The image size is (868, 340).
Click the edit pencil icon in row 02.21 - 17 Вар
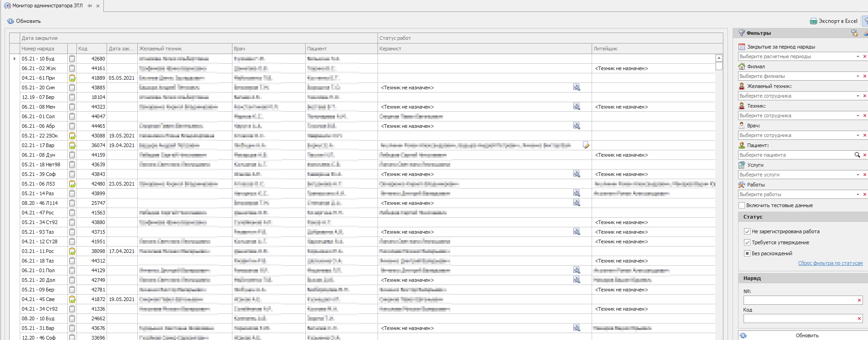(x=586, y=145)
